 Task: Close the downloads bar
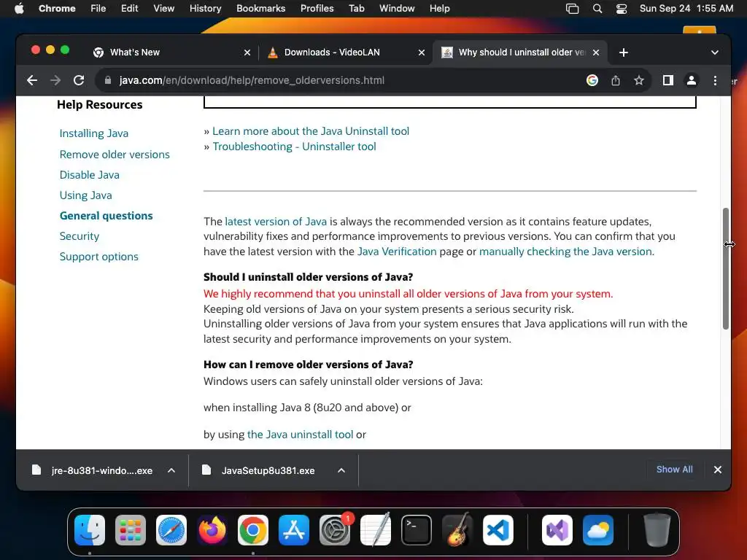(x=718, y=470)
